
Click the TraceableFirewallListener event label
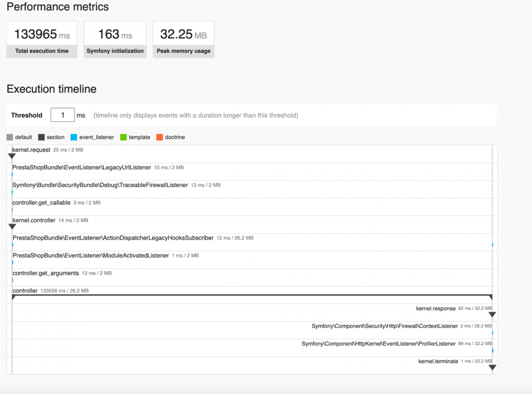100,185
